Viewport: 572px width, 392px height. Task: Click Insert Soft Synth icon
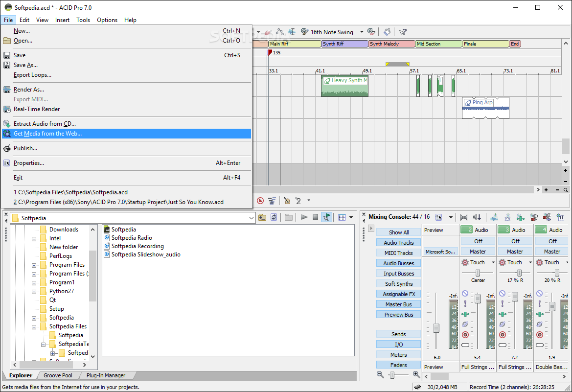pos(560,218)
